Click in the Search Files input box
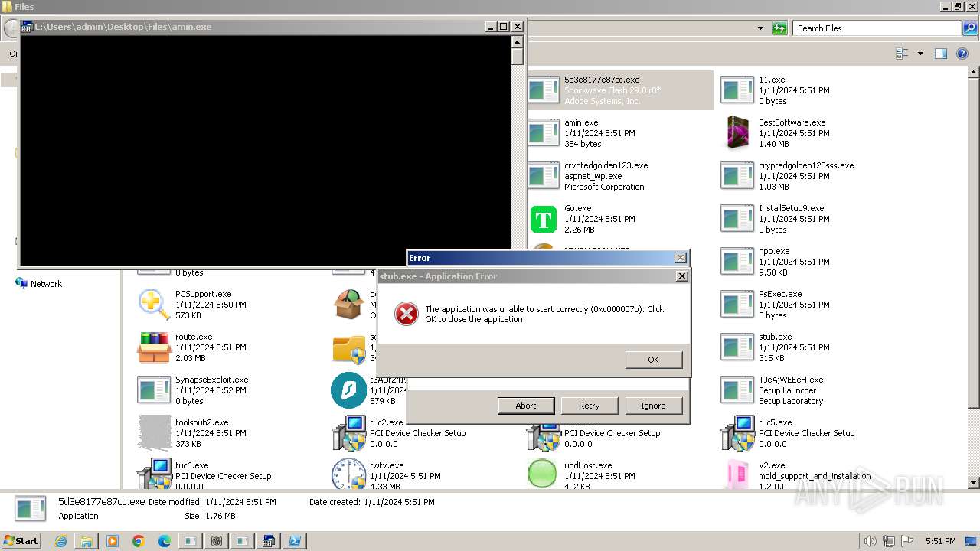Viewport: 980px width, 551px height. tap(877, 28)
